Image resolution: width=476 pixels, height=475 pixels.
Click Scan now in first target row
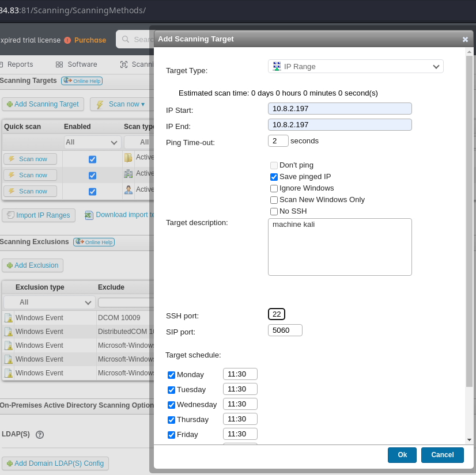click(x=30, y=159)
